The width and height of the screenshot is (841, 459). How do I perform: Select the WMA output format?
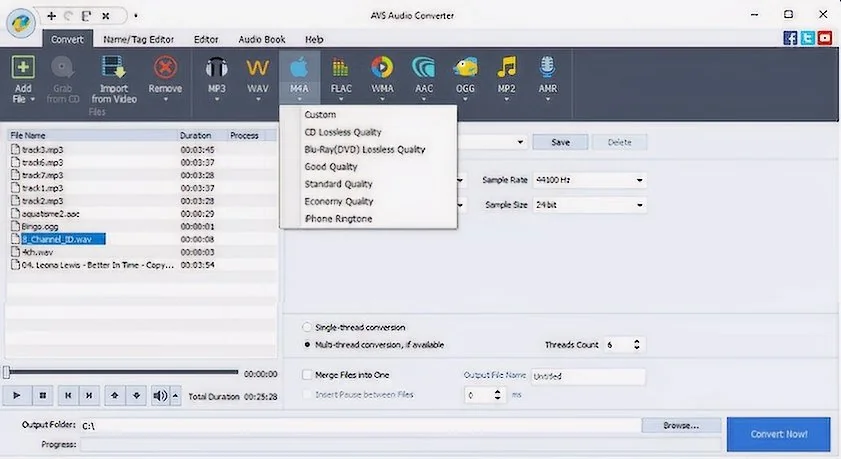click(x=382, y=75)
